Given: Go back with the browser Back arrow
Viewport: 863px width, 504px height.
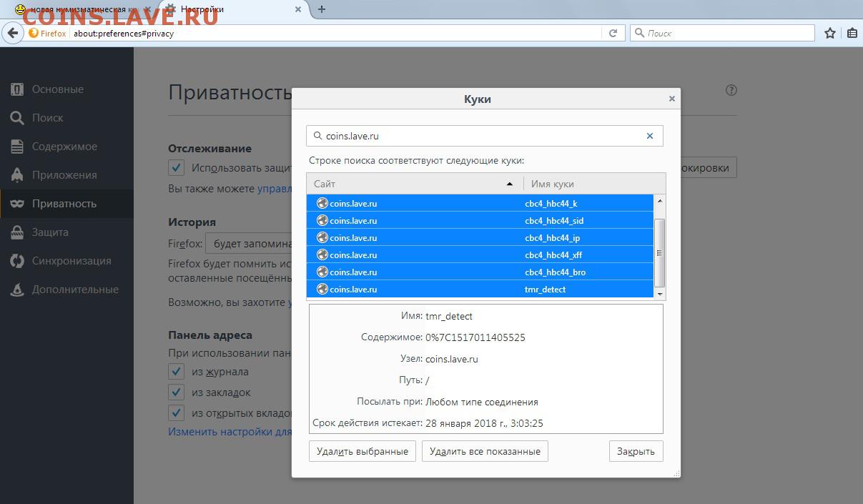Looking at the screenshot, I should tap(12, 33).
